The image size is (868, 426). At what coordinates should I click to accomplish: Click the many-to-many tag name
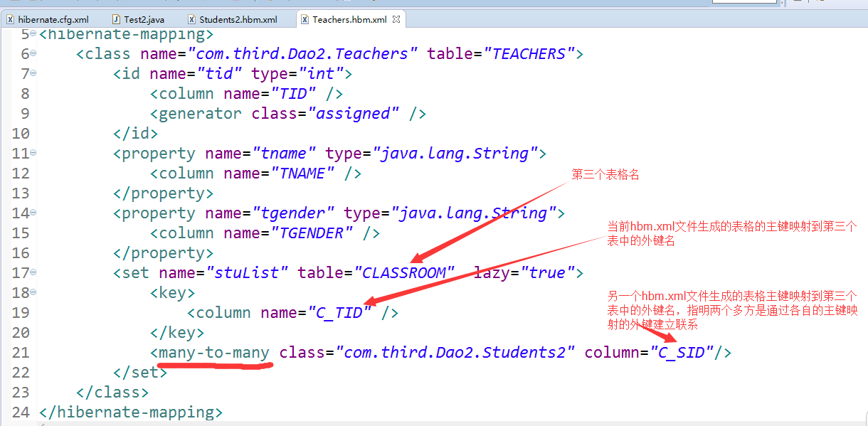pyautogui.click(x=215, y=353)
